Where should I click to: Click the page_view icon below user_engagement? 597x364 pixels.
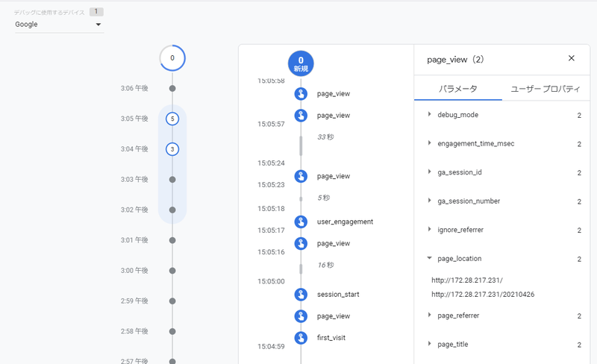(301, 243)
